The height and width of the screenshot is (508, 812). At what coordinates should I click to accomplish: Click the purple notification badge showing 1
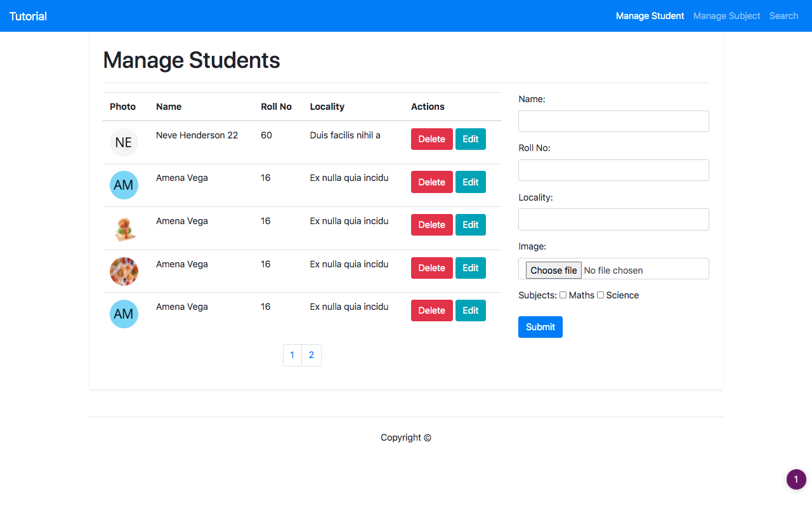point(796,479)
